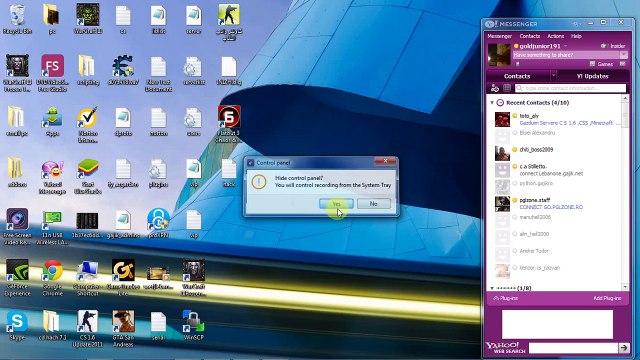Click the Recycle Bin desktop icon

tap(17, 19)
